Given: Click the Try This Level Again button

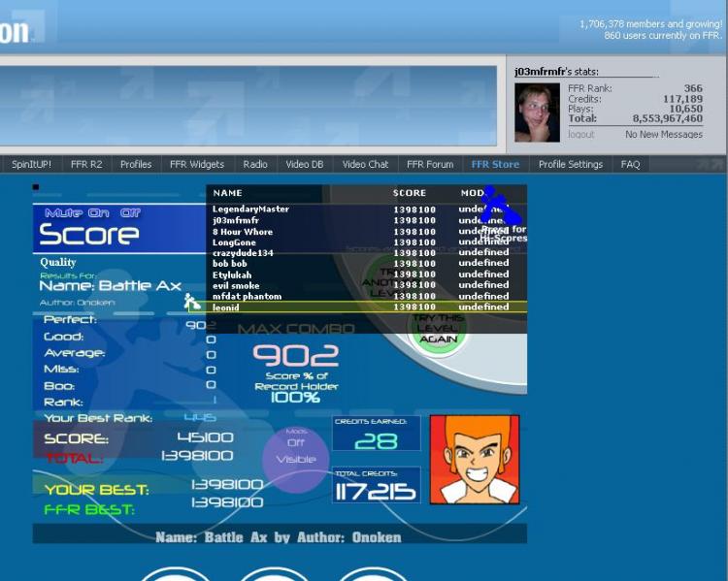Looking at the screenshot, I should click(x=438, y=329).
